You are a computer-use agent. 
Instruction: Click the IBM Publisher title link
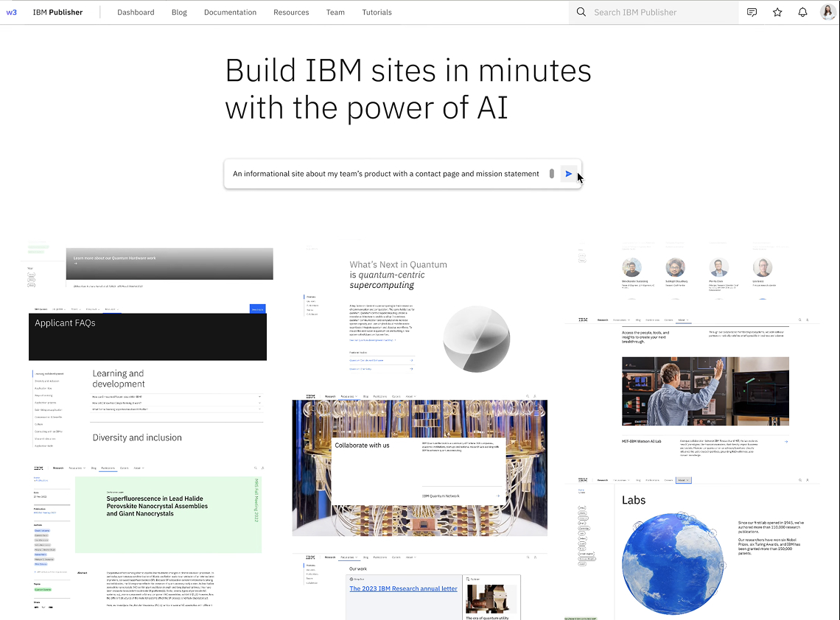[57, 13]
